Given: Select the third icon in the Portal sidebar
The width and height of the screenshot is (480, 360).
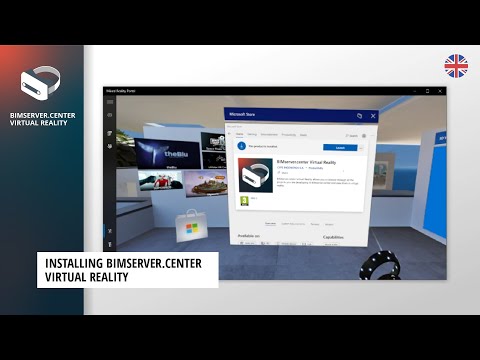Looking at the screenshot, I should coord(110,133).
